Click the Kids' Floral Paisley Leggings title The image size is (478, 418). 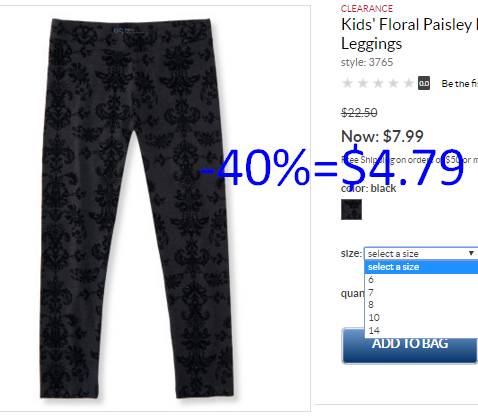point(409,34)
